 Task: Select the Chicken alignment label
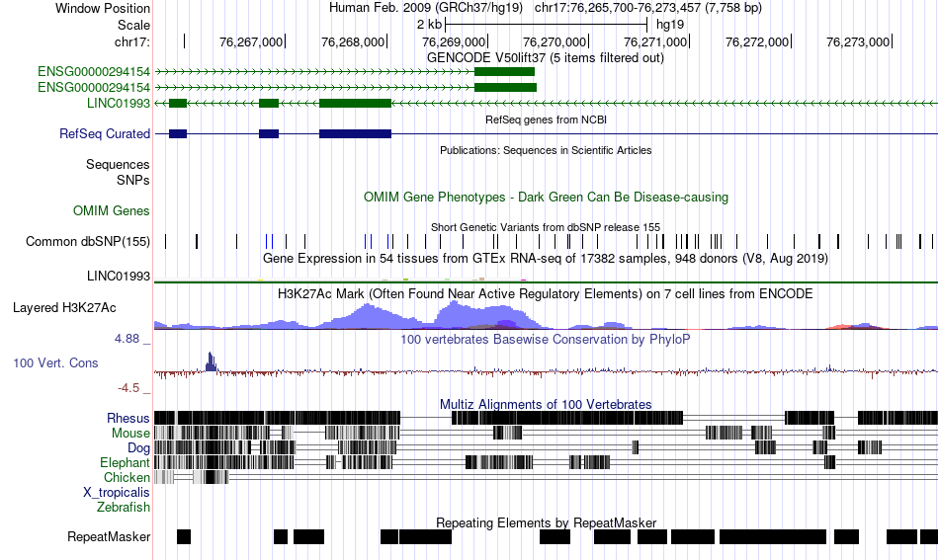(x=127, y=477)
